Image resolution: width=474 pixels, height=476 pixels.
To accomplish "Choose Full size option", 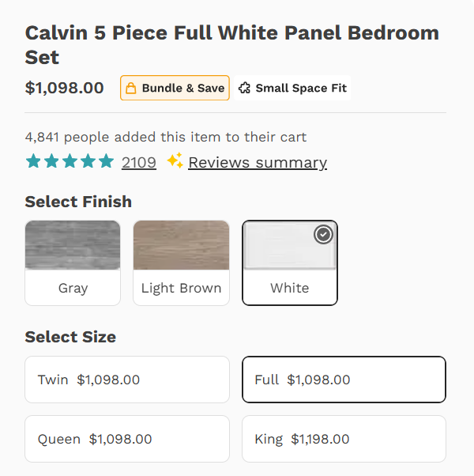I will pos(344,380).
